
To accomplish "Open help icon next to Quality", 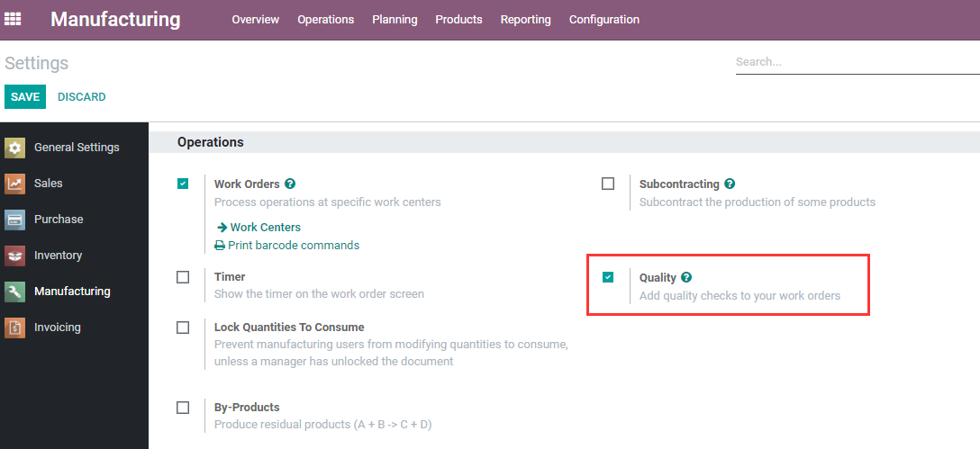I will (686, 277).
